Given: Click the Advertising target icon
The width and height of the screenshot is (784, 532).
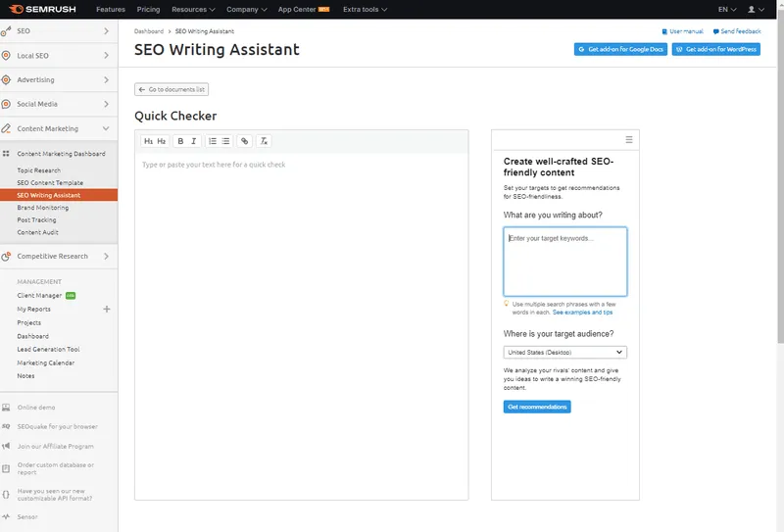Looking at the screenshot, I should pyautogui.click(x=6, y=79).
